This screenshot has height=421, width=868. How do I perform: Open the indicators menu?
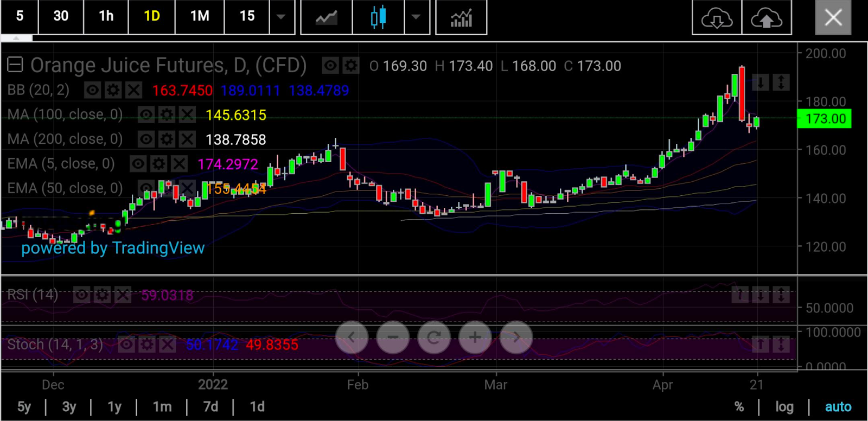click(461, 17)
